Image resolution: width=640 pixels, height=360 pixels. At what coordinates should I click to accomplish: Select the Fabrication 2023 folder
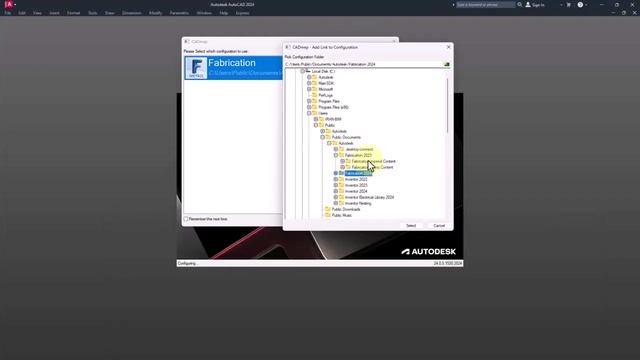pos(358,156)
